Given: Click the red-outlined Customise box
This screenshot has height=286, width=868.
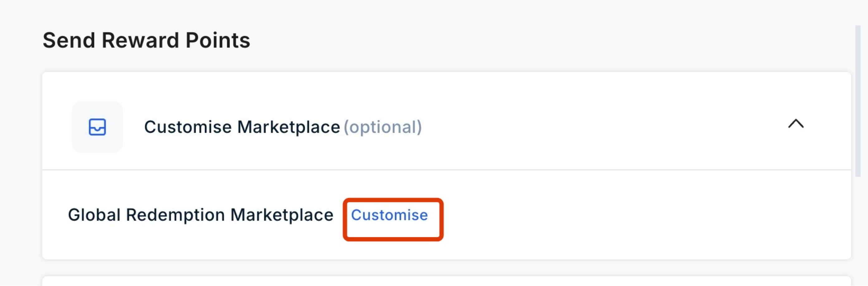Looking at the screenshot, I should [393, 220].
